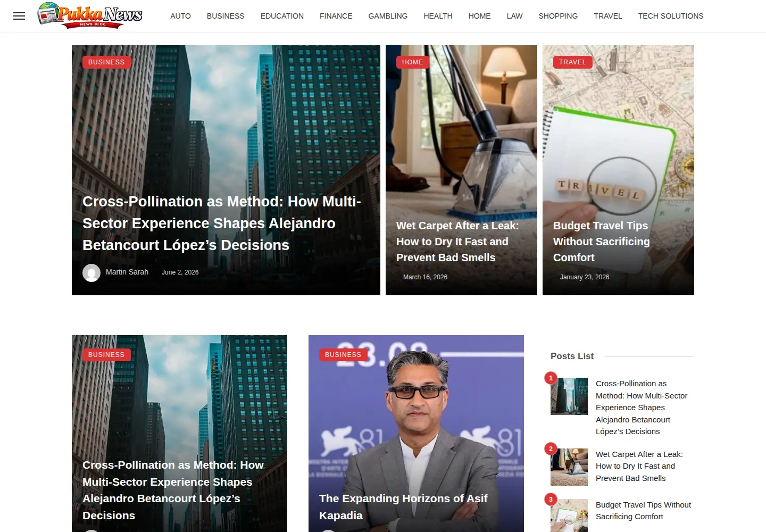
Task: Click the June 2, 2026 date
Action: (180, 272)
